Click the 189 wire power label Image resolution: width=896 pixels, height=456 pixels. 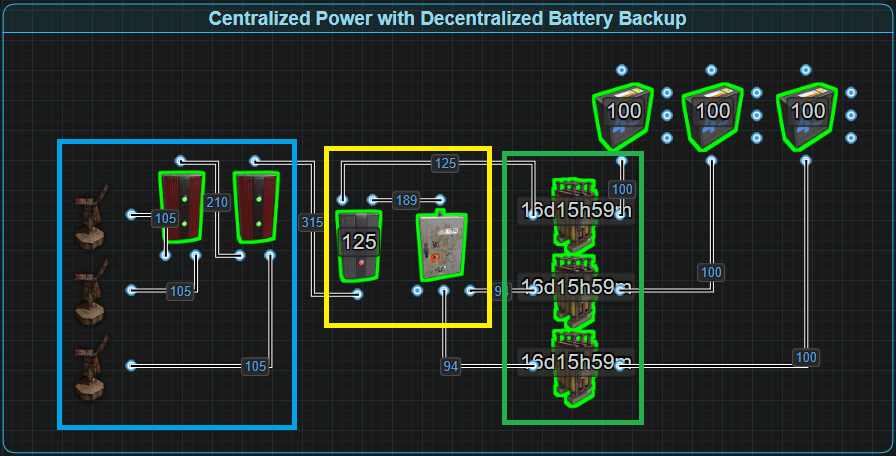[x=406, y=199]
